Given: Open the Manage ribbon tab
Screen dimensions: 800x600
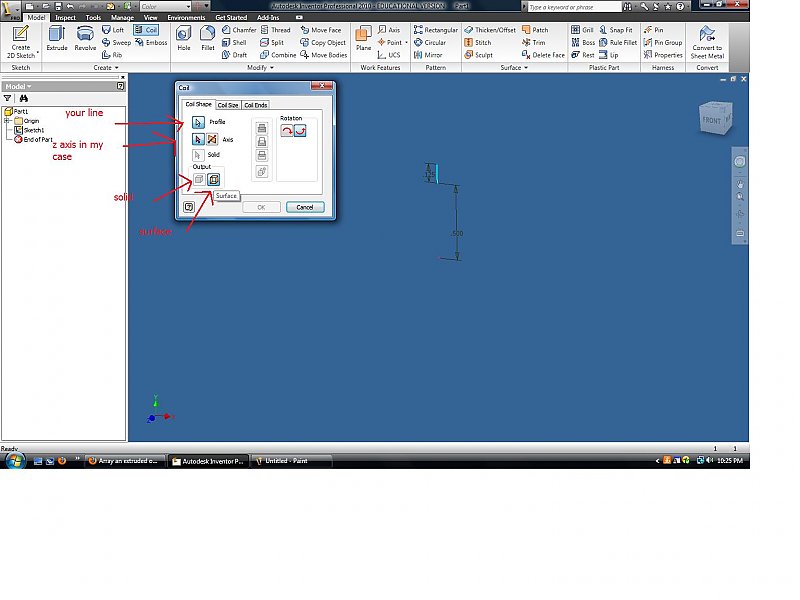Looking at the screenshot, I should [x=122, y=17].
